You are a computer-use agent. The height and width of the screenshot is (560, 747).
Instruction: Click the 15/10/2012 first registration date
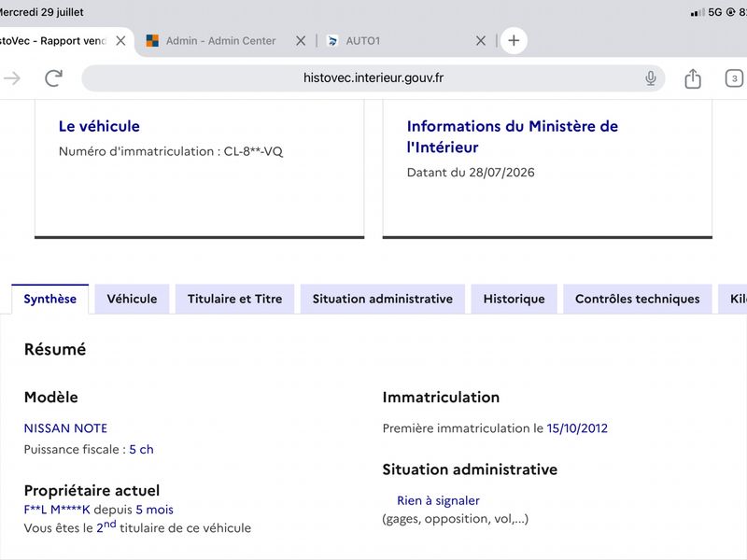point(577,428)
